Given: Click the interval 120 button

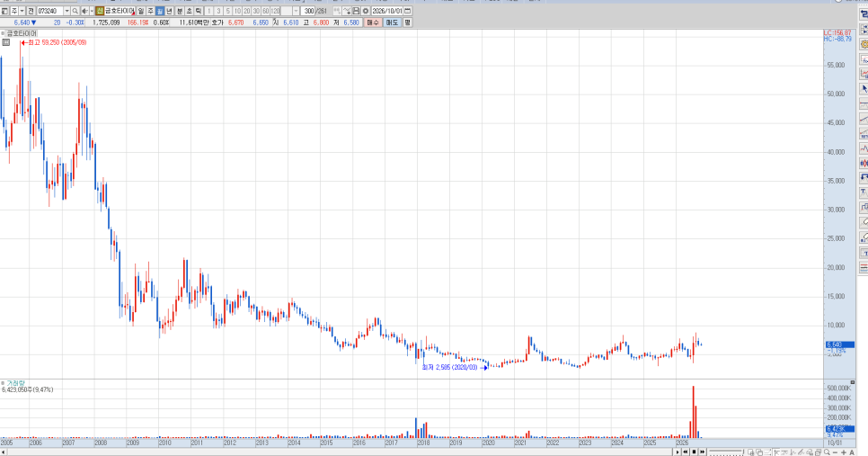Looking at the screenshot, I should point(275,11).
